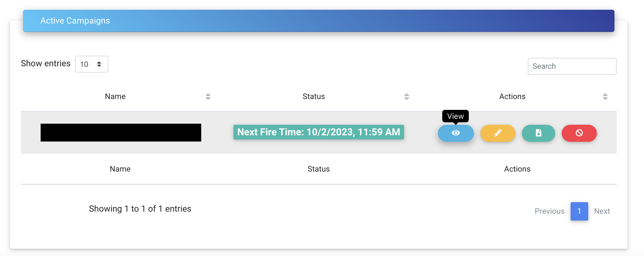Click the blue eye View button
The width and height of the screenshot is (644, 256).
[x=456, y=133]
